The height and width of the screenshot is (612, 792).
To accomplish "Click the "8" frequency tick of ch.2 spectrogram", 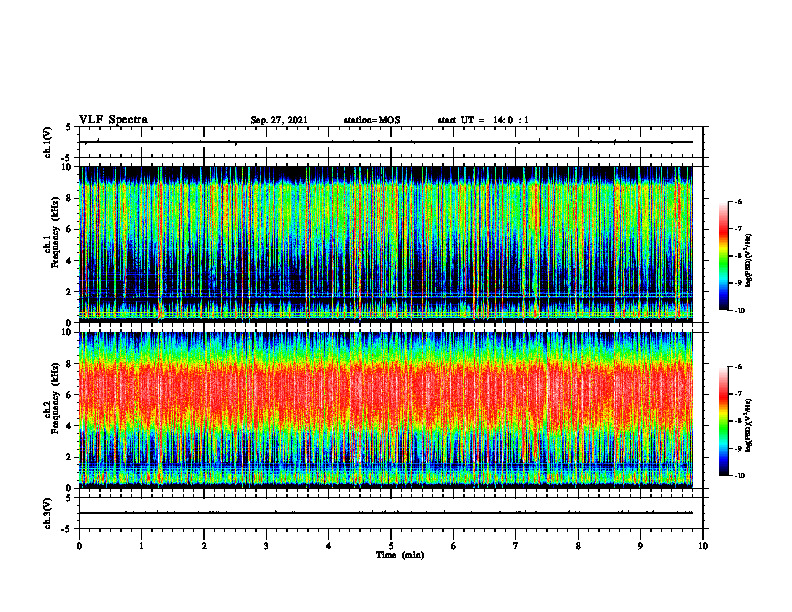I will (70, 364).
